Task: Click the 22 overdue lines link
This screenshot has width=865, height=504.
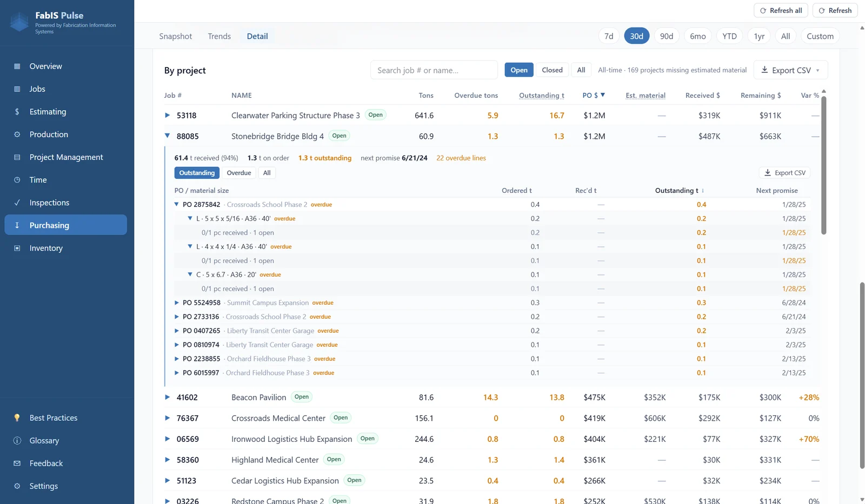Action: [461, 158]
